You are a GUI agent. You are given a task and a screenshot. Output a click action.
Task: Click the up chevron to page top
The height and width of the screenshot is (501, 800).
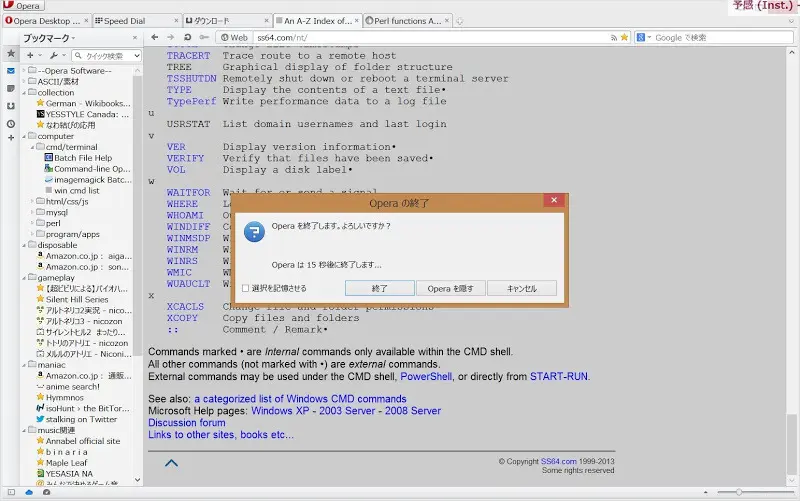click(171, 463)
